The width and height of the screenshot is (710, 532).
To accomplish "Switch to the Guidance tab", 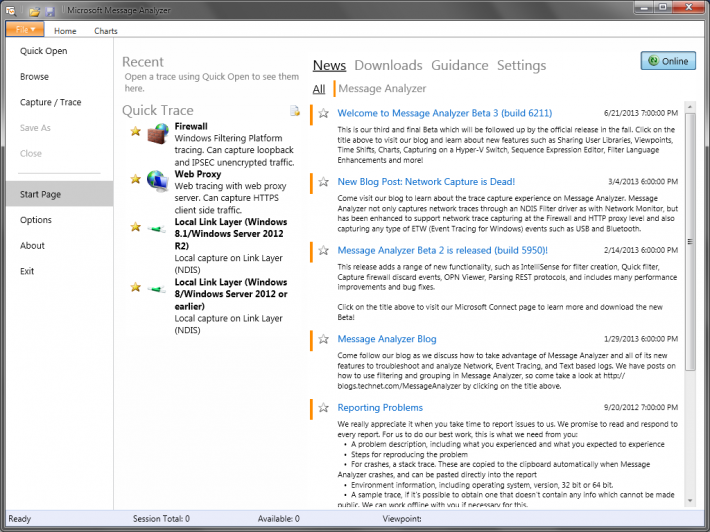I will [x=460, y=65].
